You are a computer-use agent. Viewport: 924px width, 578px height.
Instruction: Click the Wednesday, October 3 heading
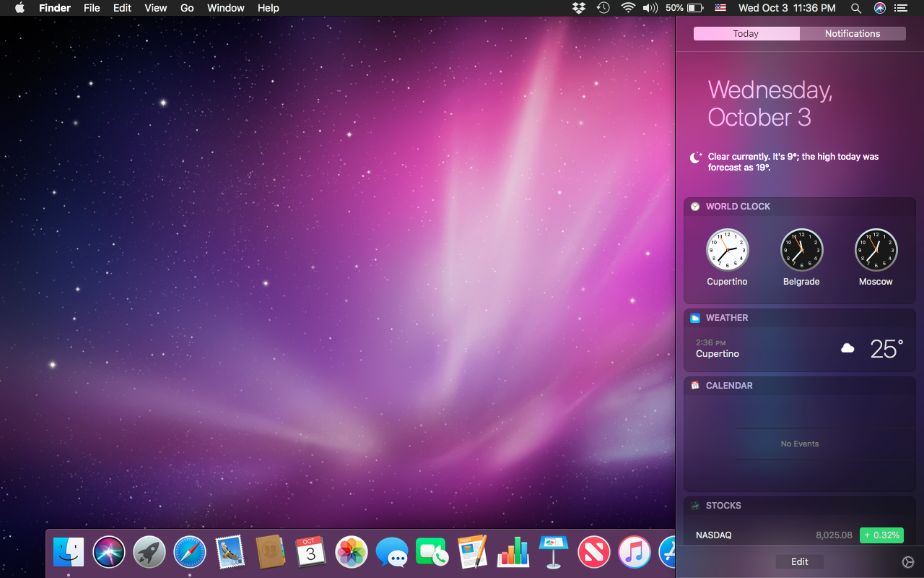coord(770,103)
